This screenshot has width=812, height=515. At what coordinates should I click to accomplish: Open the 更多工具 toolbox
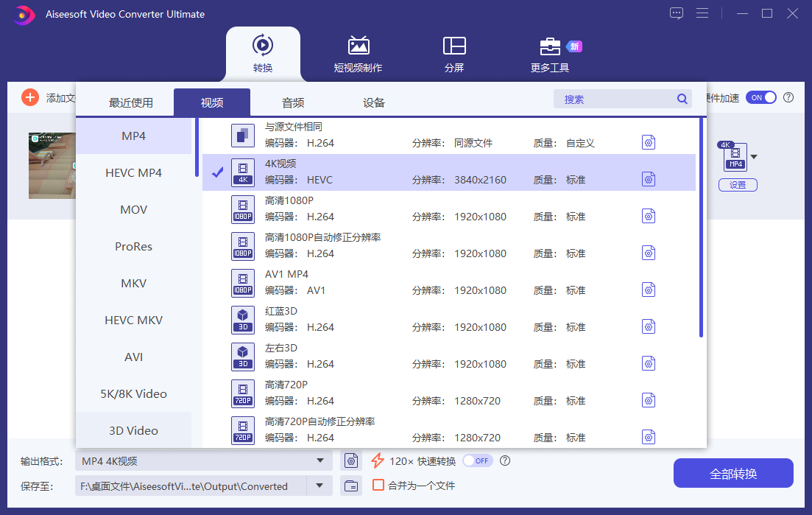point(550,54)
